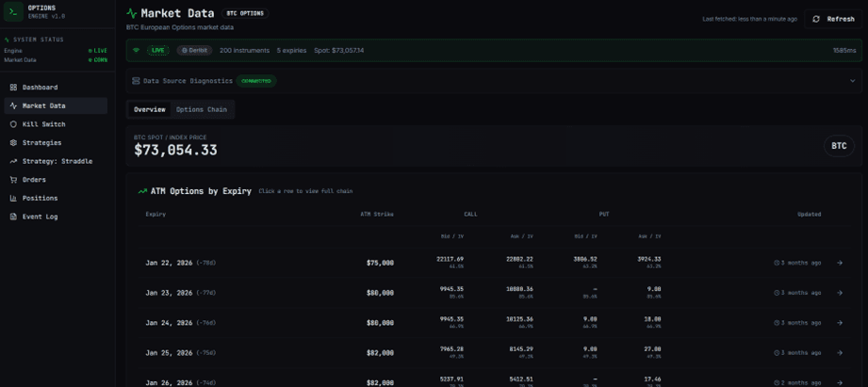868x387 pixels.
Task: Go to Strategies section
Action: point(56,142)
